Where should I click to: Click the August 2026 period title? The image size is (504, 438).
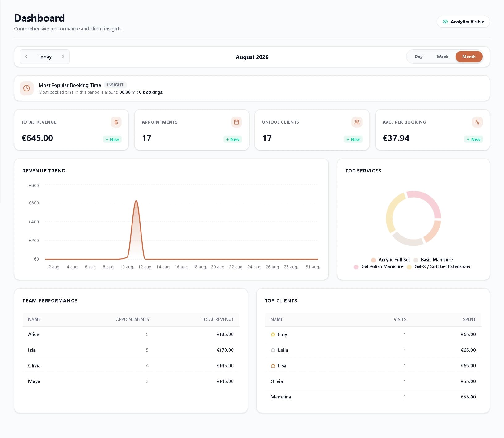(x=252, y=57)
